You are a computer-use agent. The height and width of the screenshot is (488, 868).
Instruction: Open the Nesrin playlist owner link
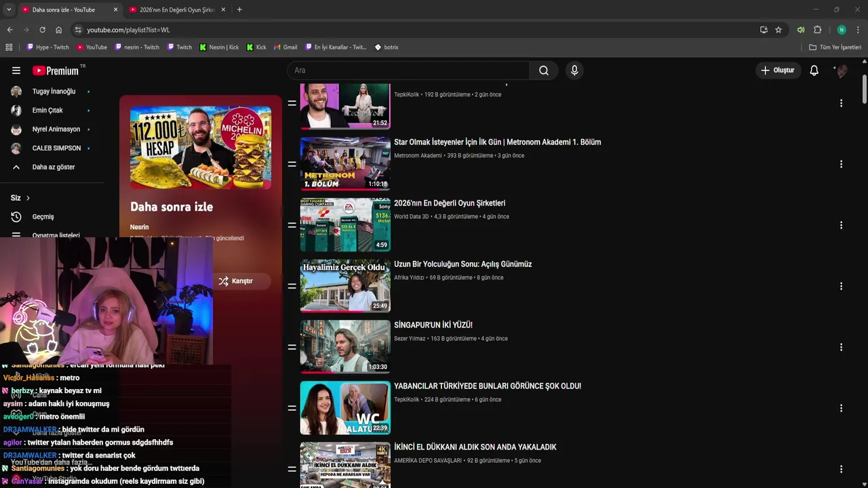click(x=139, y=227)
